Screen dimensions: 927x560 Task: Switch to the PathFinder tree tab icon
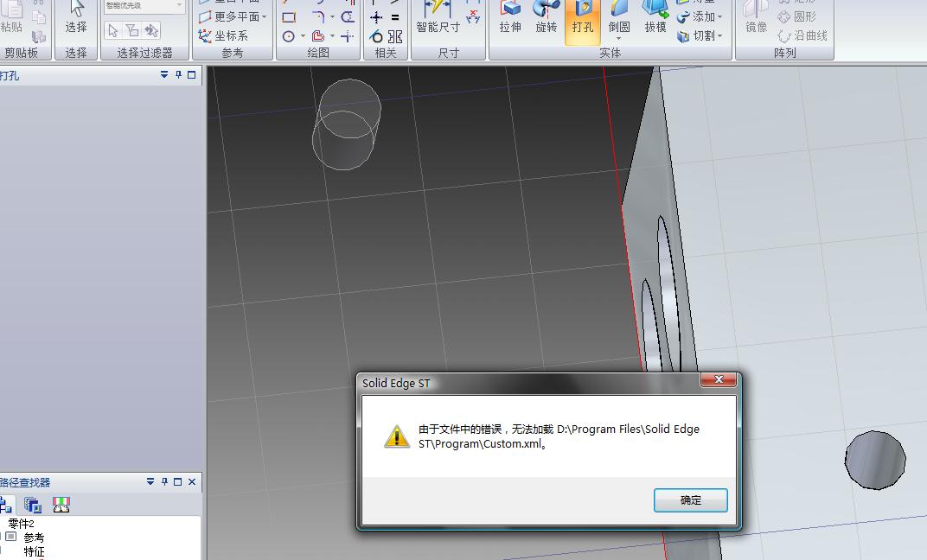[x=6, y=505]
